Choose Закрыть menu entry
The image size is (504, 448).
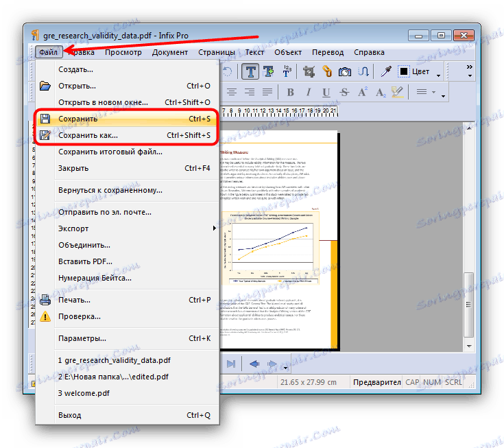click(128, 168)
